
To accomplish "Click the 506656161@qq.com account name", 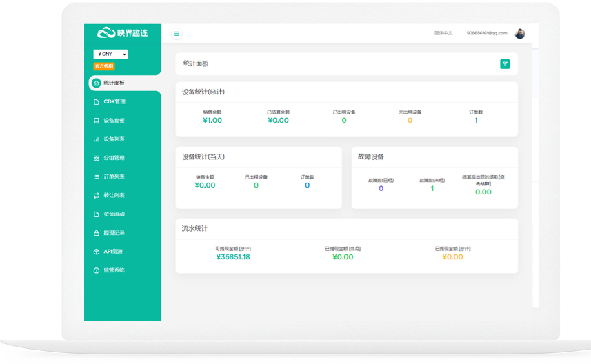I will (486, 33).
